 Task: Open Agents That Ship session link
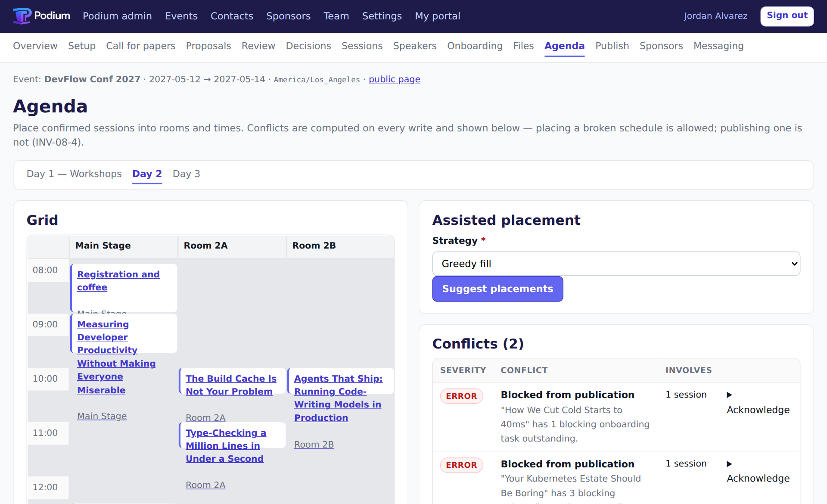pos(338,398)
